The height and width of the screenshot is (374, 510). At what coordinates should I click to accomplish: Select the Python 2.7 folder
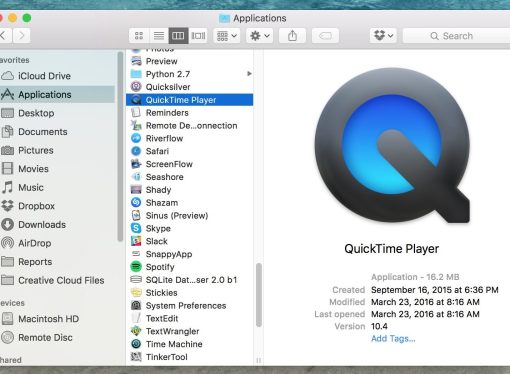[x=189, y=74]
